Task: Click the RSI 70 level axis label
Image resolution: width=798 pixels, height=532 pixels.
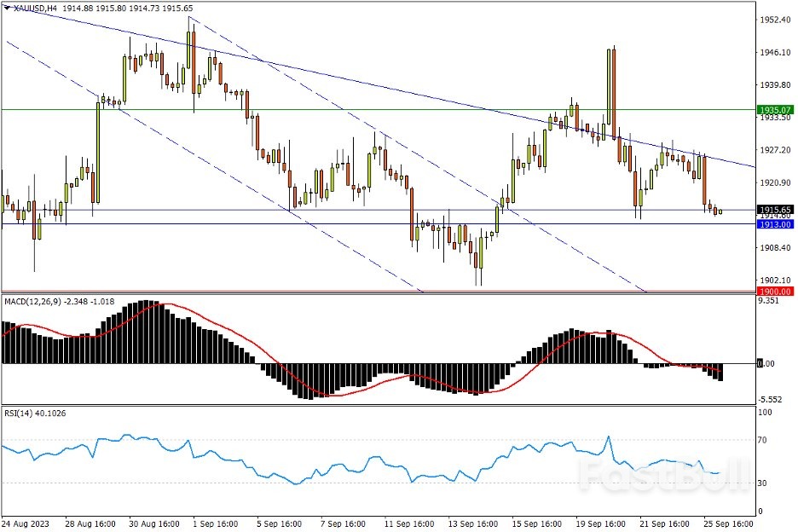Action: pos(765,440)
